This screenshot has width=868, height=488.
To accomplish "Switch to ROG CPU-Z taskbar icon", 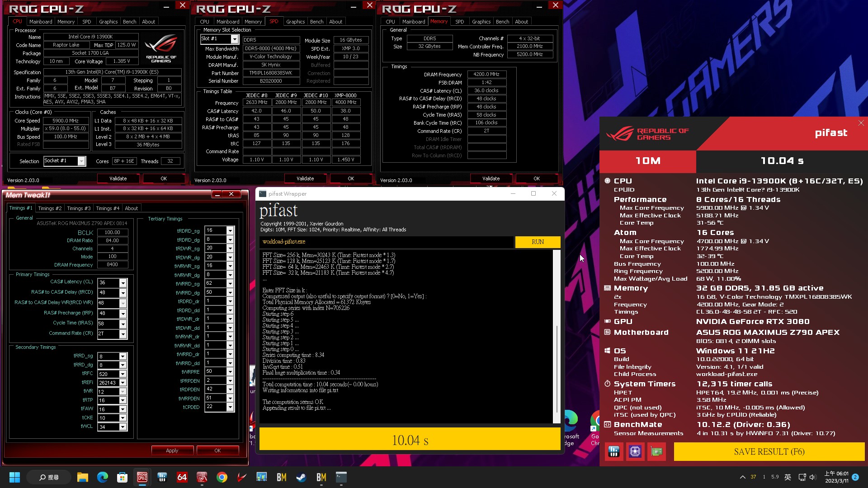I will [142, 477].
